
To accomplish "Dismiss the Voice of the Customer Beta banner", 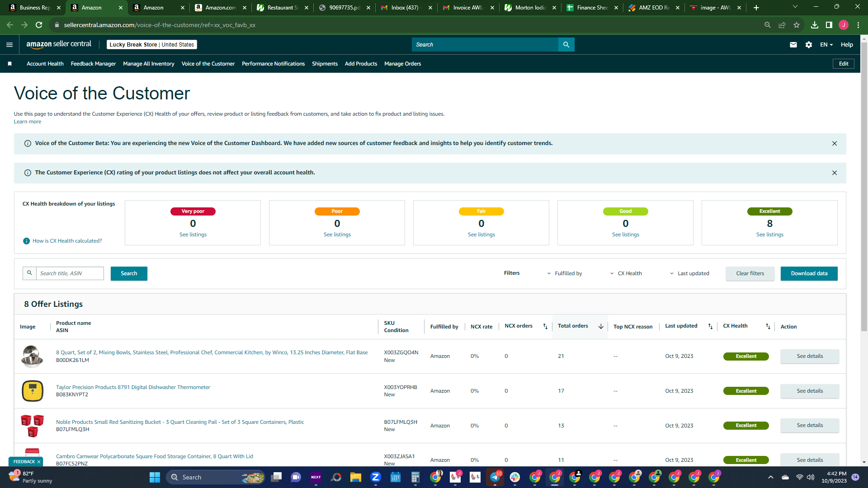I will pyautogui.click(x=835, y=144).
